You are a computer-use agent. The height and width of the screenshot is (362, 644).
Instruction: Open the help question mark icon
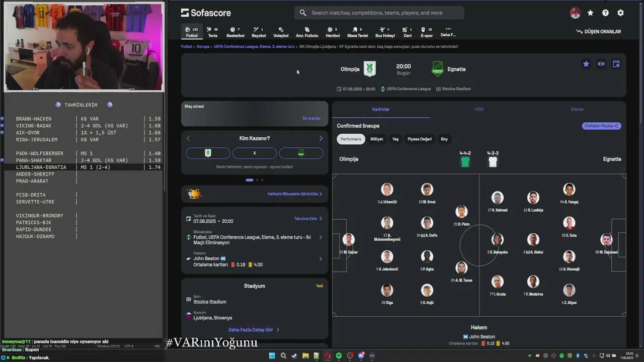pyautogui.click(x=605, y=13)
